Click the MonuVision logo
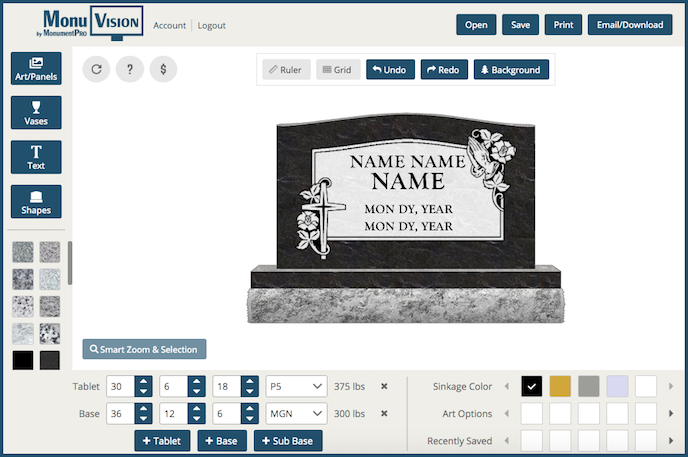This screenshot has width=688, height=457. click(x=90, y=23)
